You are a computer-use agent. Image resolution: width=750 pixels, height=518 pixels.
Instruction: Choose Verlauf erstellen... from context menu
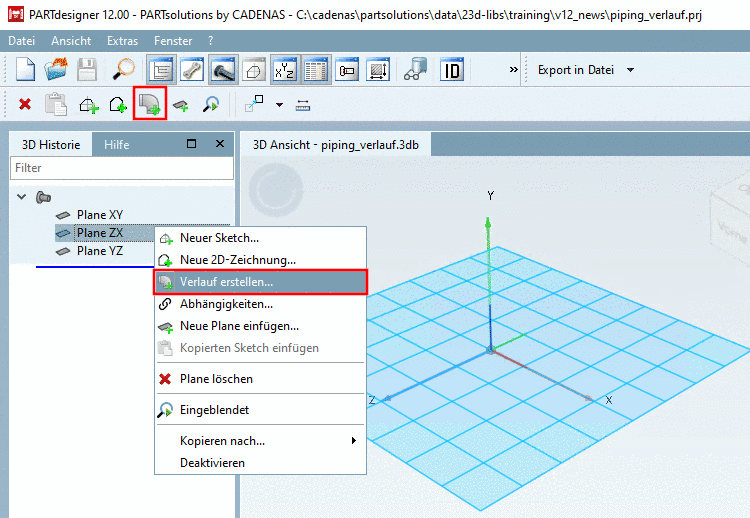pos(260,282)
